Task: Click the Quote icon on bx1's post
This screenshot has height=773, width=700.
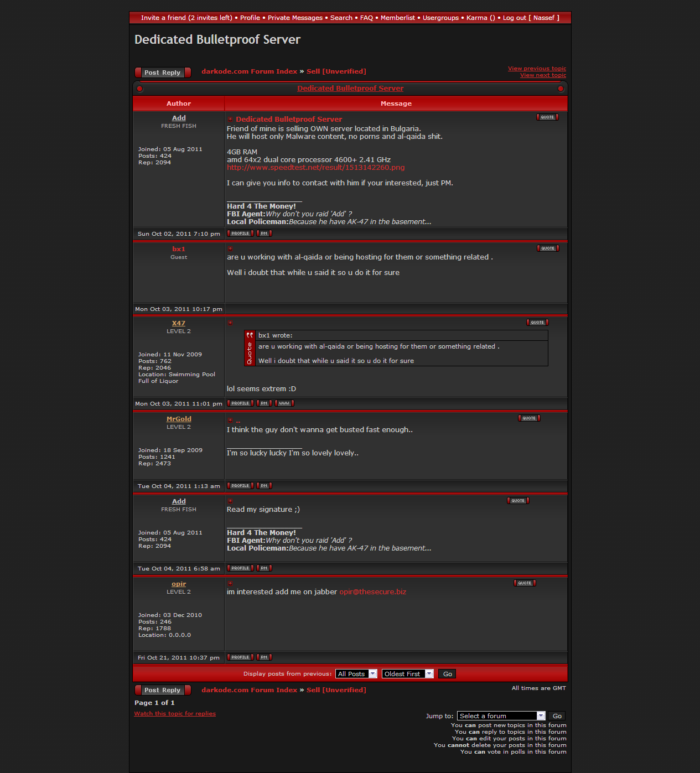Action: [547, 248]
